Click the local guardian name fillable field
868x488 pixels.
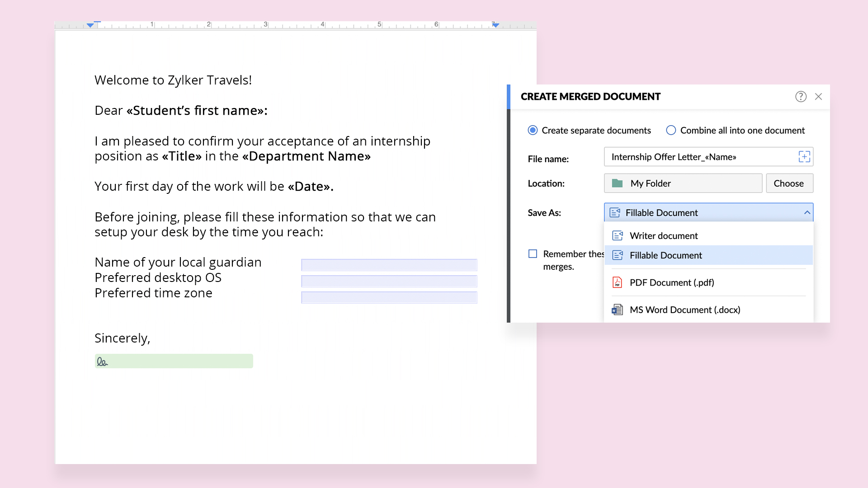[x=389, y=265]
